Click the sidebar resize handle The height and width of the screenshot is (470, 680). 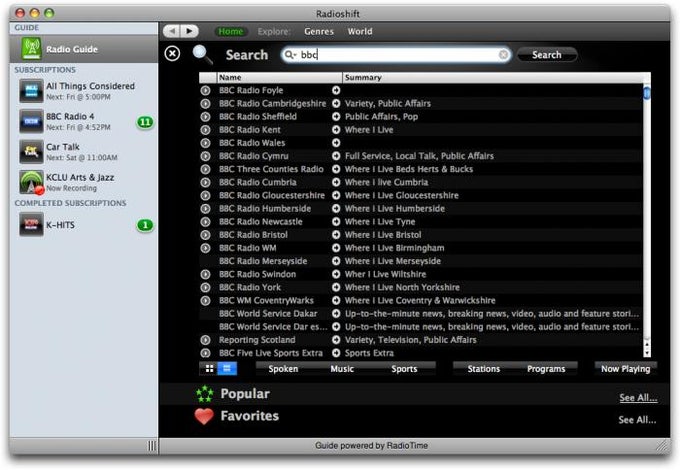152,446
